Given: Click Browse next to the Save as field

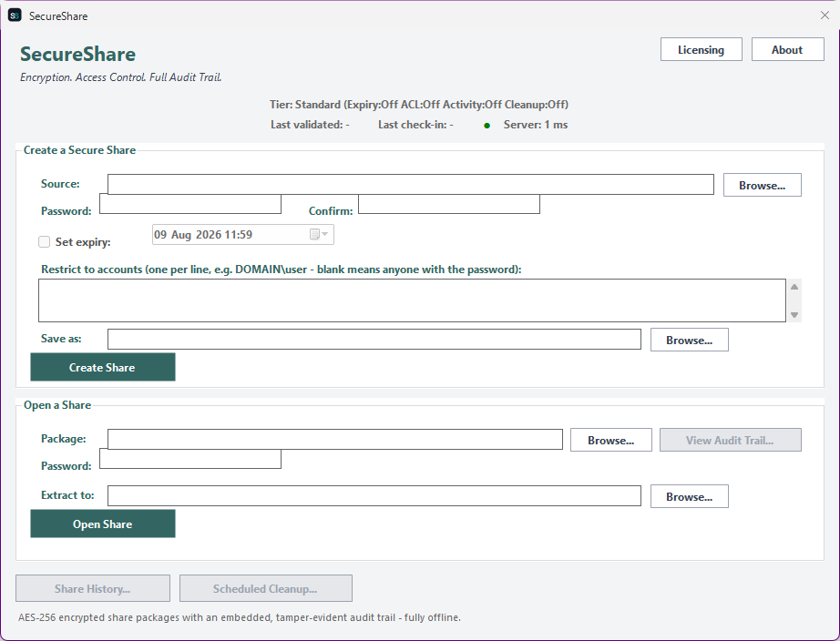Looking at the screenshot, I should [690, 340].
